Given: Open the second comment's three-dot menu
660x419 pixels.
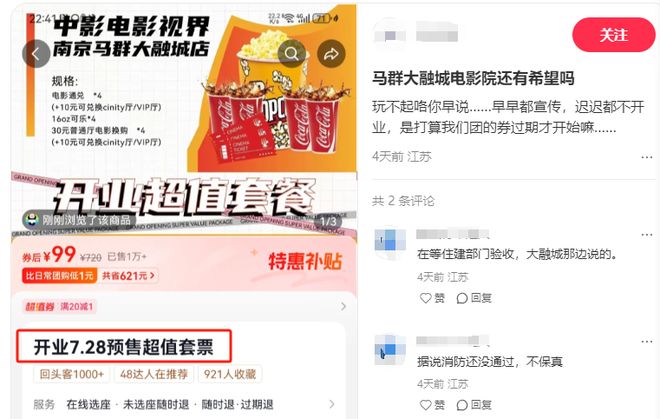Looking at the screenshot, I should 647,342.
